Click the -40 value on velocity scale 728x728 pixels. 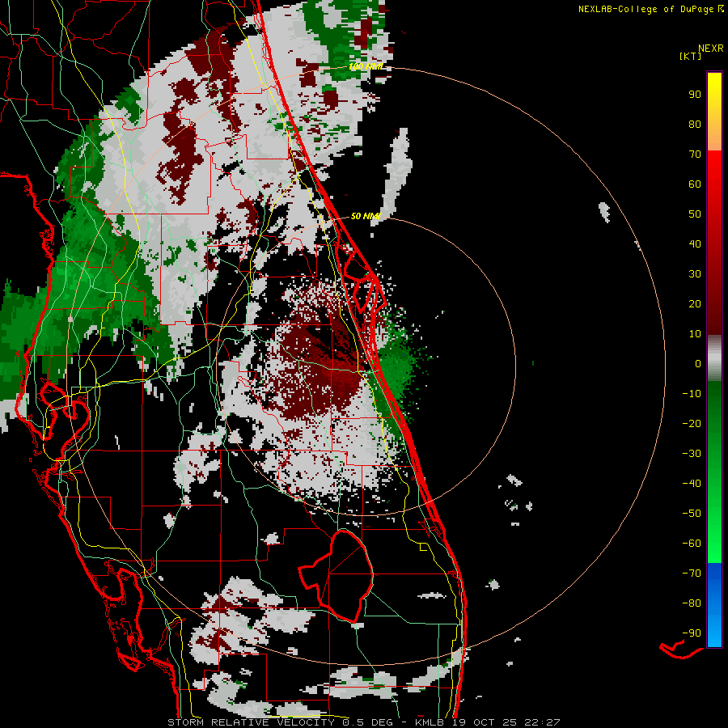click(692, 484)
